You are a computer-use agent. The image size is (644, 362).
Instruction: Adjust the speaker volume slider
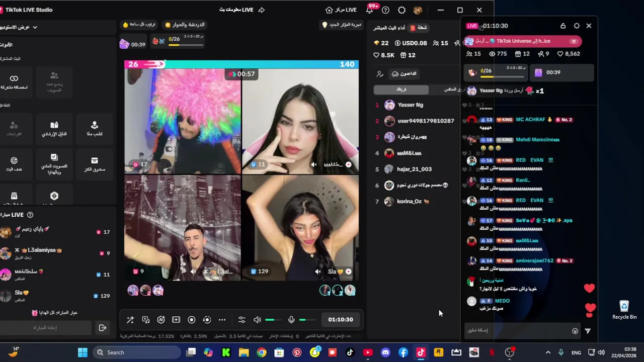pos(274,320)
